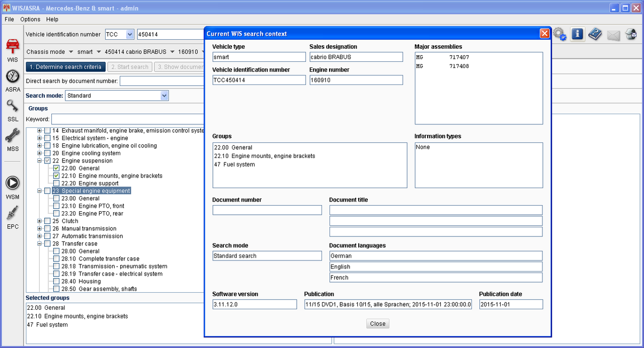Image resolution: width=644 pixels, height=348 pixels.
Task: Tick the 18 Engine lubrication checkbox
Action: pyautogui.click(x=47, y=145)
